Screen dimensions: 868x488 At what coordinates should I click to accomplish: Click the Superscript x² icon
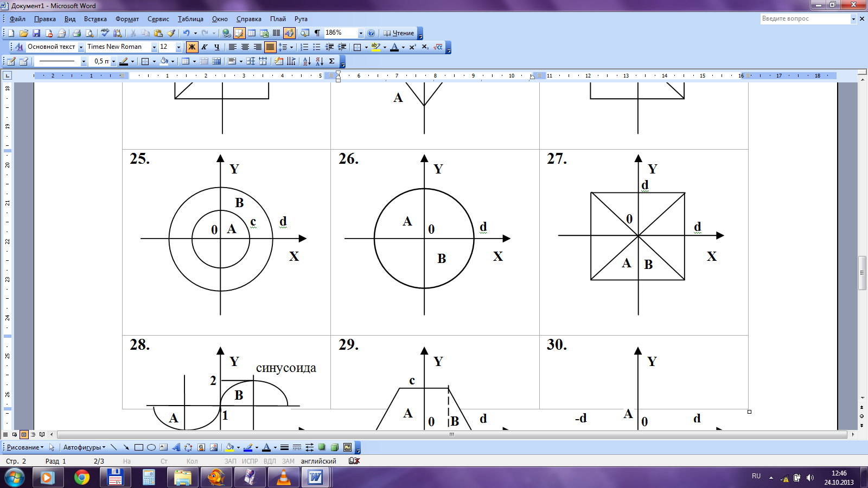(x=412, y=47)
